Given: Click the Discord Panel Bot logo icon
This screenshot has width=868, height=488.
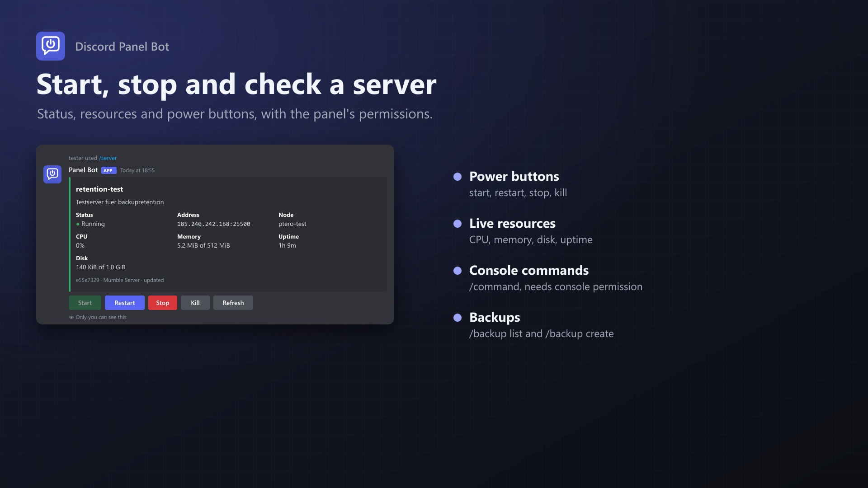Looking at the screenshot, I should [51, 46].
